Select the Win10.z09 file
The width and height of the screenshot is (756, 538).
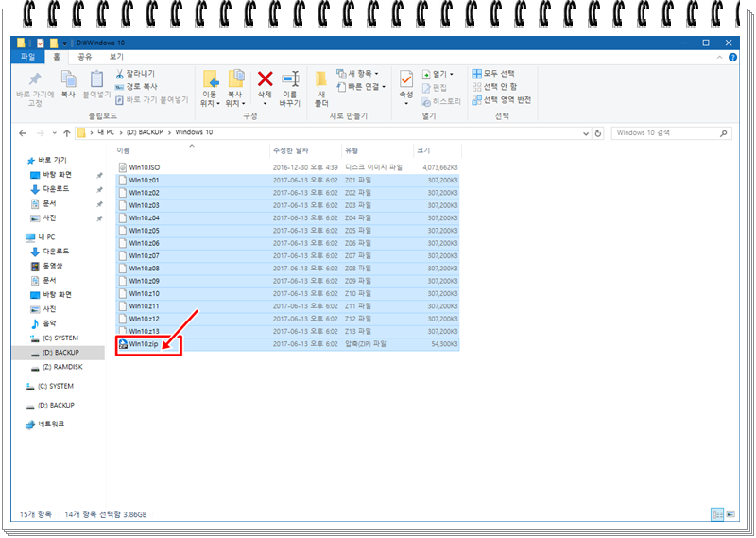pyautogui.click(x=287, y=281)
